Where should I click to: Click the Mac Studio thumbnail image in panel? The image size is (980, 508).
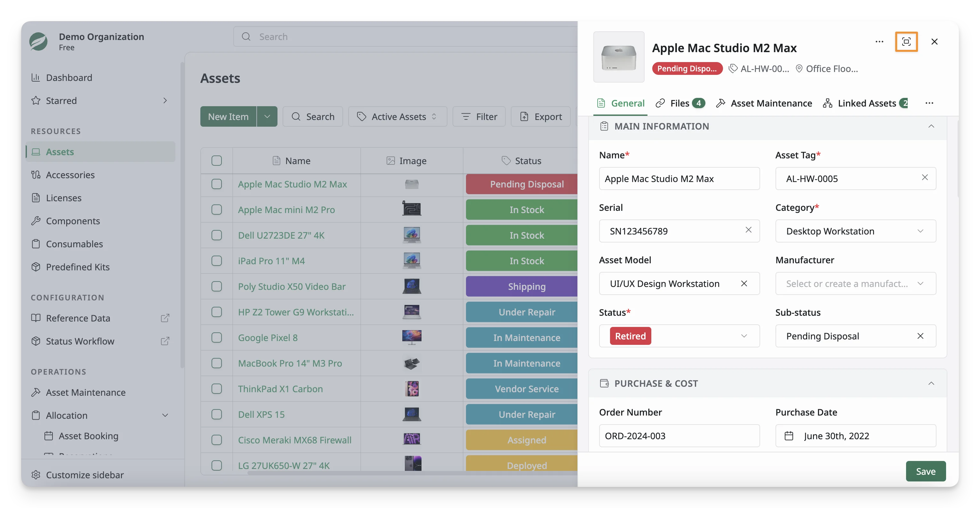point(619,57)
